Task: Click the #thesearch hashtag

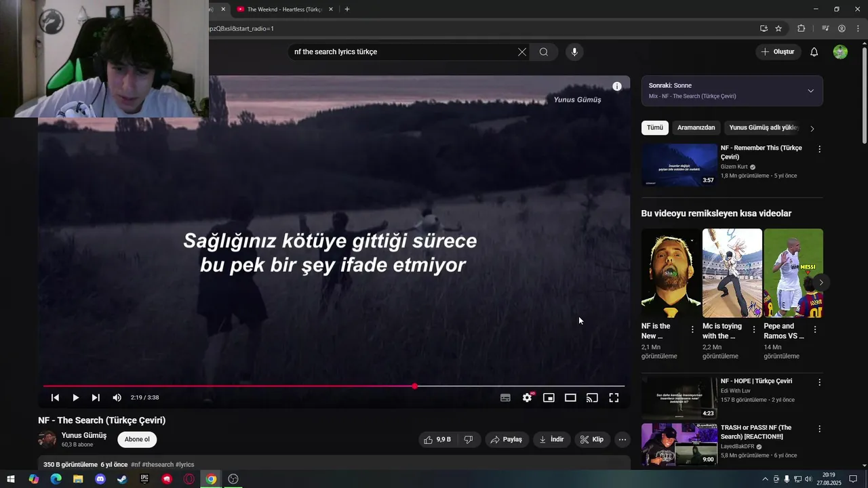Action: 157,465
